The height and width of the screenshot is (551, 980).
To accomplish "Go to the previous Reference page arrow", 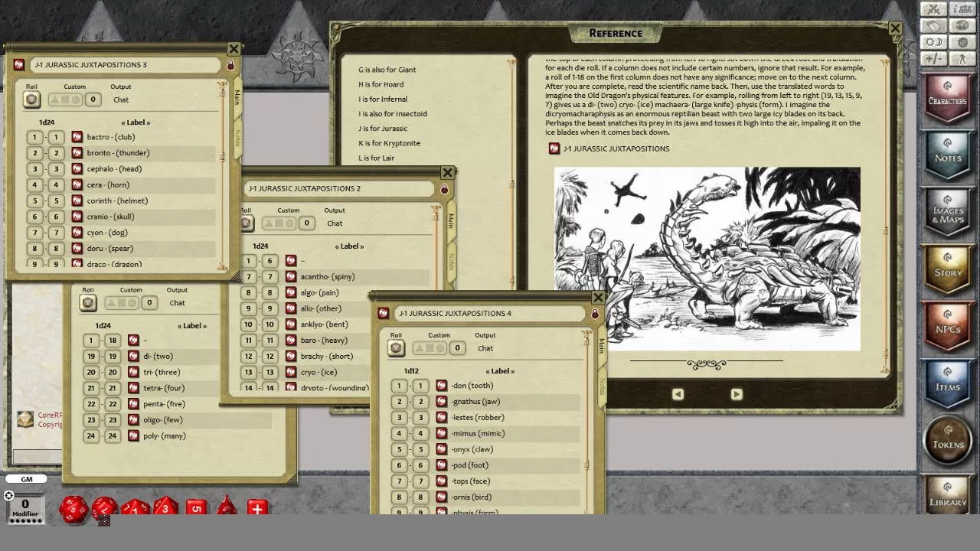I will [678, 394].
